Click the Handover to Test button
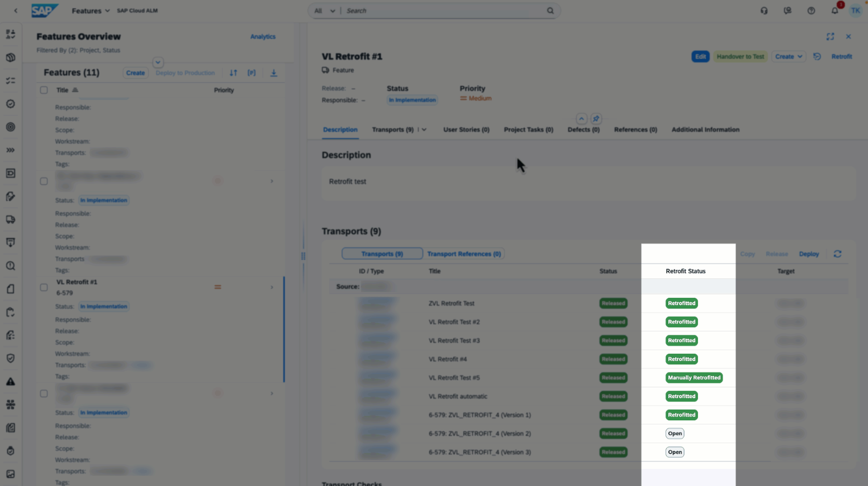This screenshot has height=486, width=868. pos(740,56)
